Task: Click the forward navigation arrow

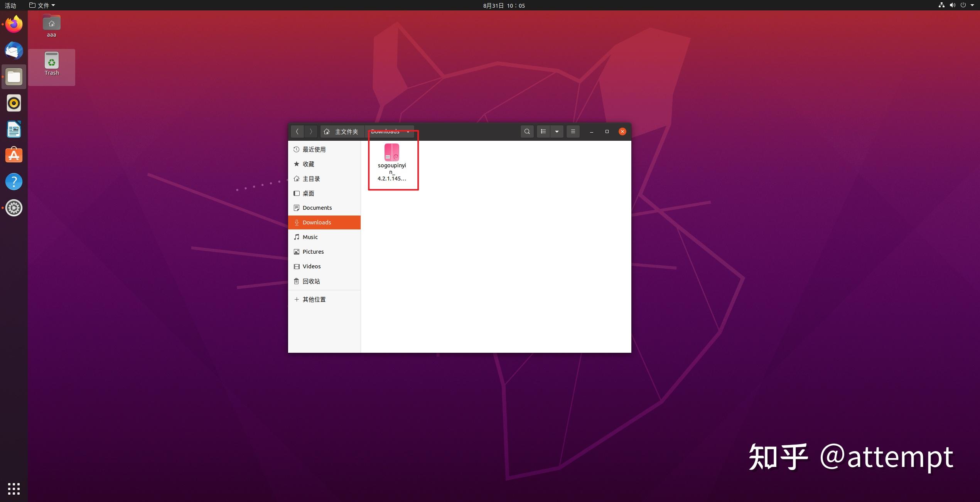Action: 311,131
